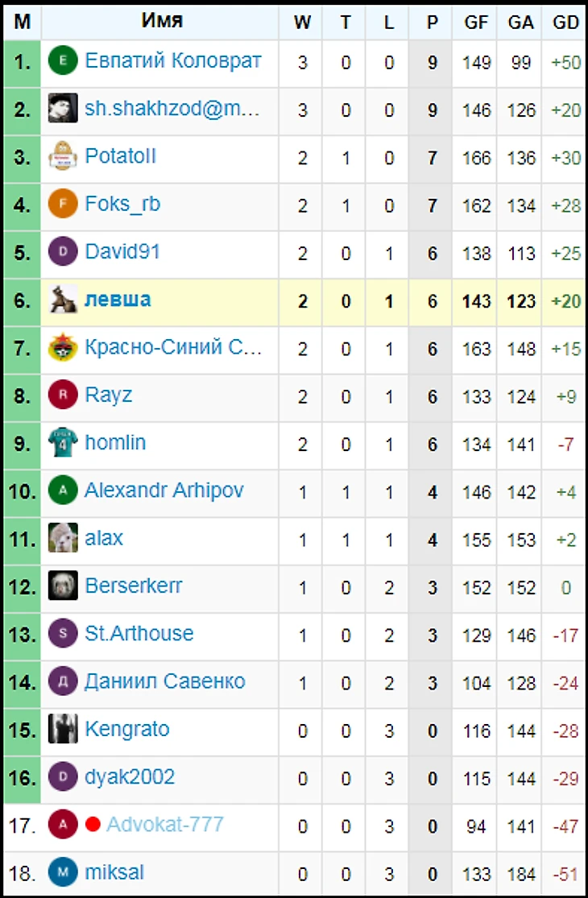
Task: Click PotatoII's avatar icon
Action: (63, 156)
